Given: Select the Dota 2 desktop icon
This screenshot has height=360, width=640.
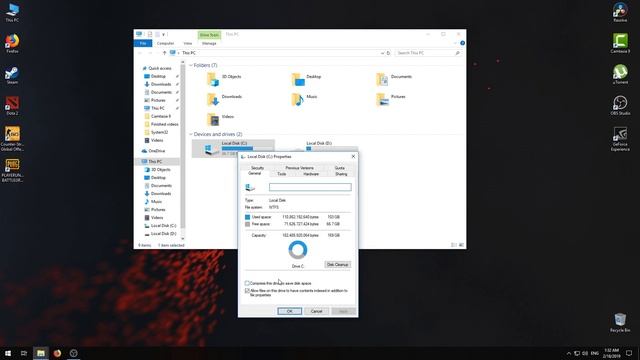Looking at the screenshot, I should click(12, 106).
